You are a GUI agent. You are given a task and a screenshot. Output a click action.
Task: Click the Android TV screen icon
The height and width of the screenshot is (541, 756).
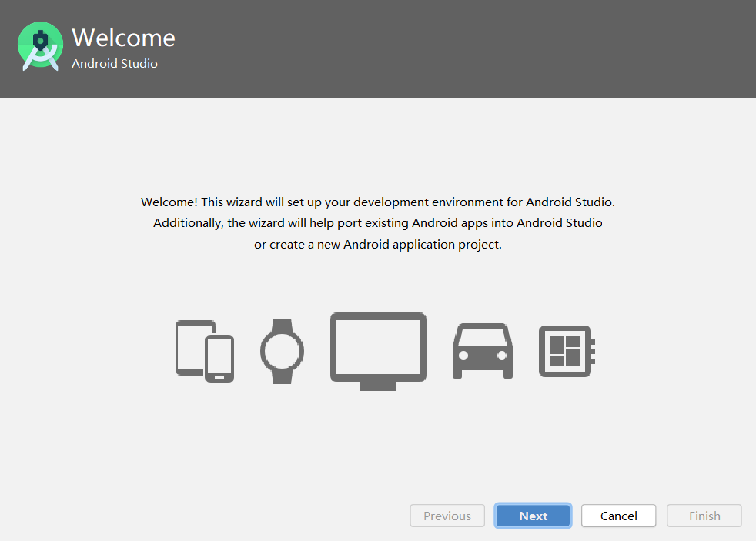[x=379, y=351]
